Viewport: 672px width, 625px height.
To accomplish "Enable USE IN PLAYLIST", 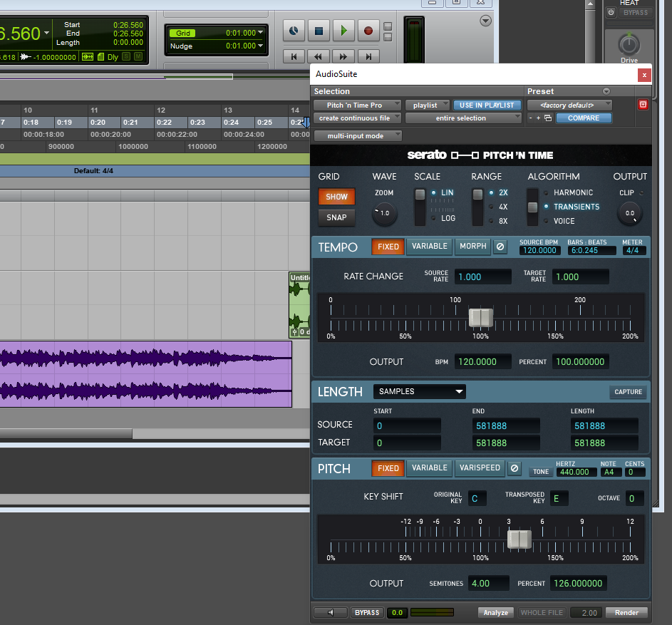I will point(487,105).
